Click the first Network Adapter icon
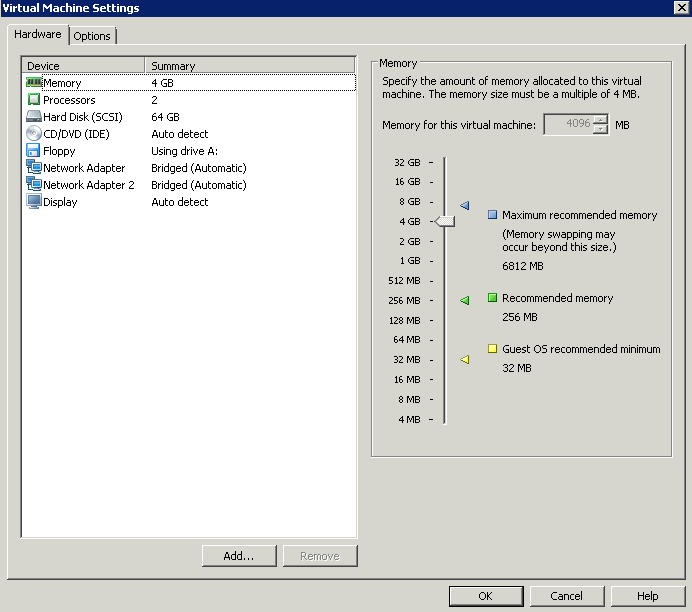692x612 pixels. coord(34,167)
